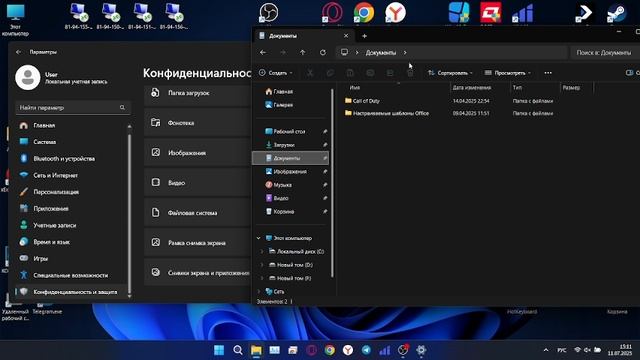Open taskbar Search

[238, 350]
